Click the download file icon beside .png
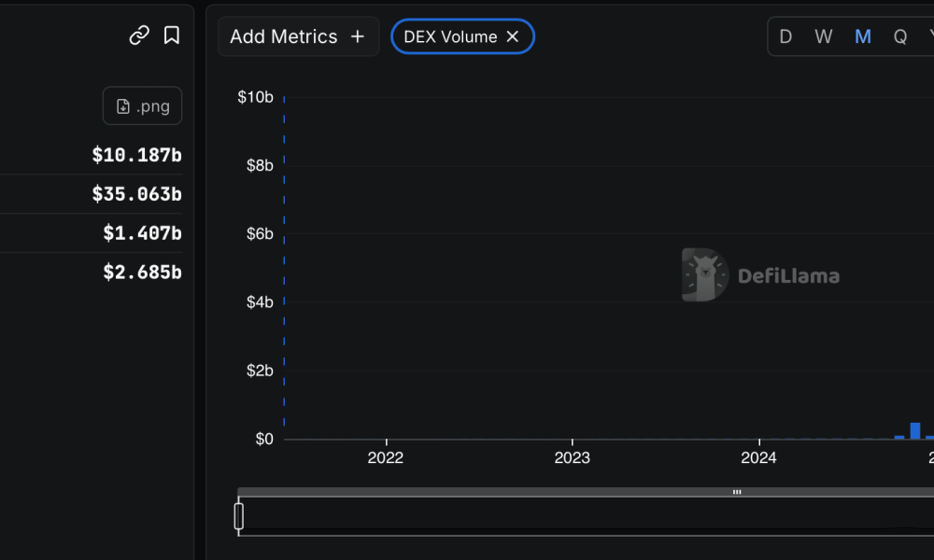The width and height of the screenshot is (934, 560). 122,106
